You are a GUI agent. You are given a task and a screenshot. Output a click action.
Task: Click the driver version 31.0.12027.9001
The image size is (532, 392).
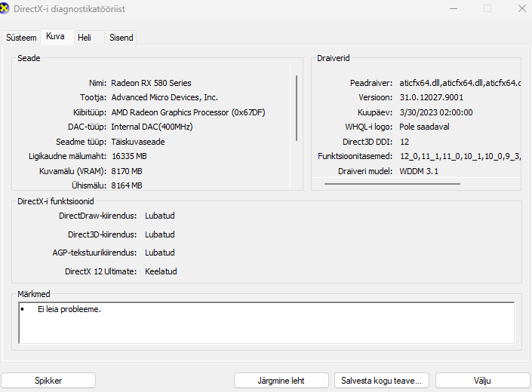click(x=431, y=97)
